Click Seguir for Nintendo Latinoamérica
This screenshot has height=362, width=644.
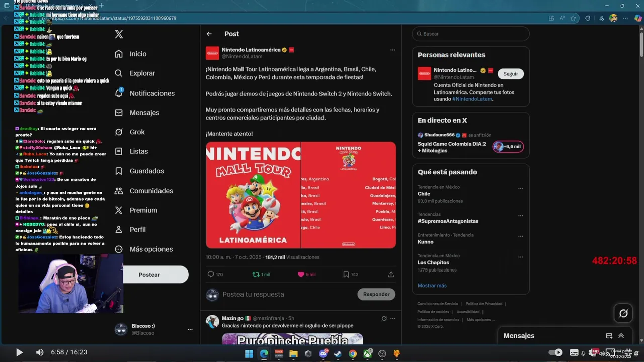tap(511, 74)
